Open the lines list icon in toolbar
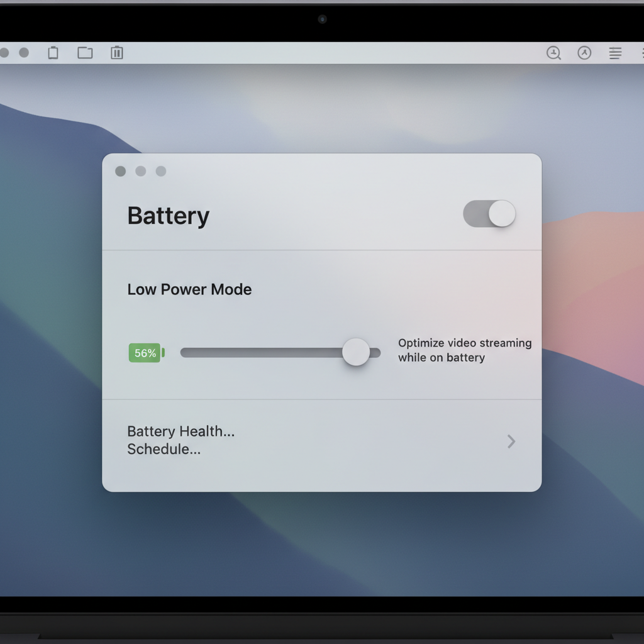Viewport: 644px width, 644px height. [615, 53]
